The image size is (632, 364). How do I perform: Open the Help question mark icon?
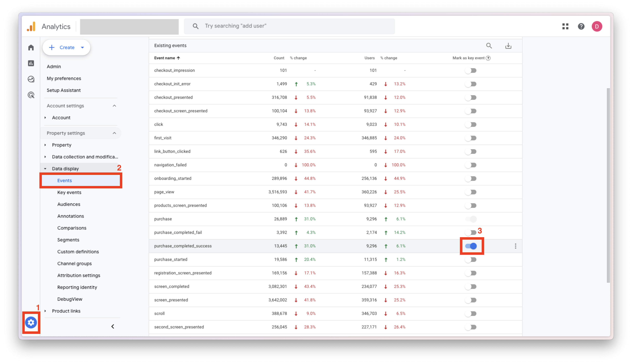pos(581,26)
